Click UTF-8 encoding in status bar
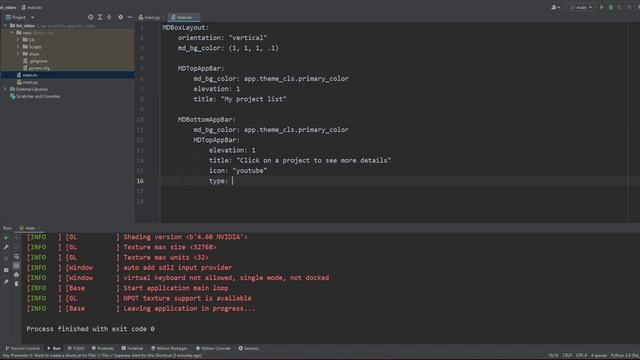Screen dimensions: 640x360 point(581,356)
